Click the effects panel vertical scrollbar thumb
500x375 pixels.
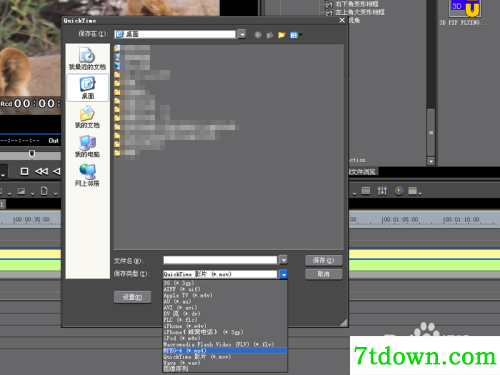pyautogui.click(x=431, y=132)
